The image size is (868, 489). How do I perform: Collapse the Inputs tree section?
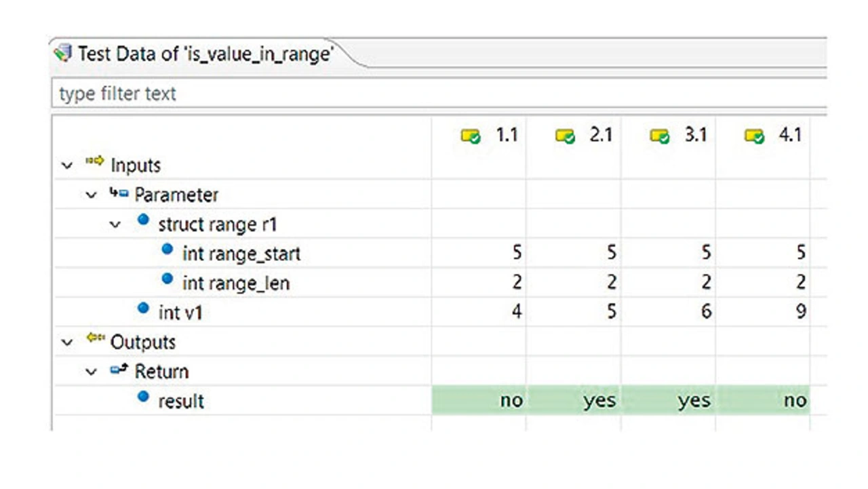click(x=66, y=165)
